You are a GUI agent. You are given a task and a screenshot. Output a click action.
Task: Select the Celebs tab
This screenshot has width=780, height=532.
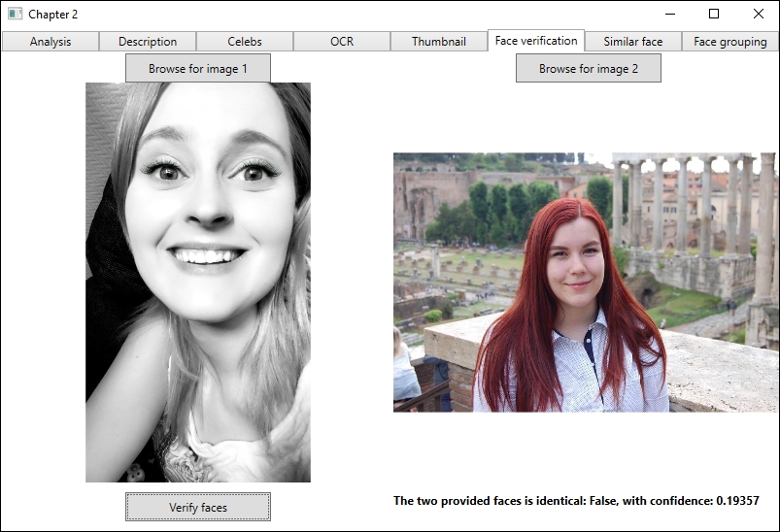[x=245, y=42]
